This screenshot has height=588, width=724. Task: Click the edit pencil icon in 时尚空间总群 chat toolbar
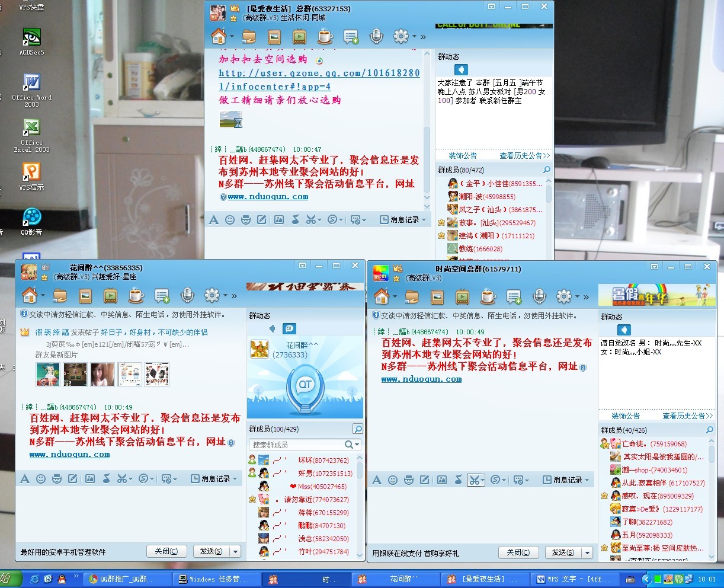(x=424, y=480)
